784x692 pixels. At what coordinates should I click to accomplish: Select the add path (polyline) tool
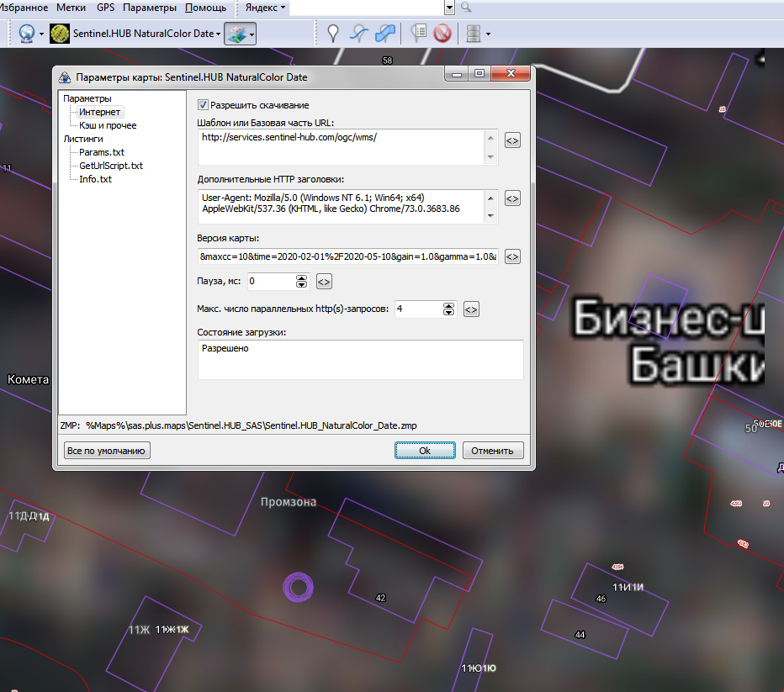point(359,34)
